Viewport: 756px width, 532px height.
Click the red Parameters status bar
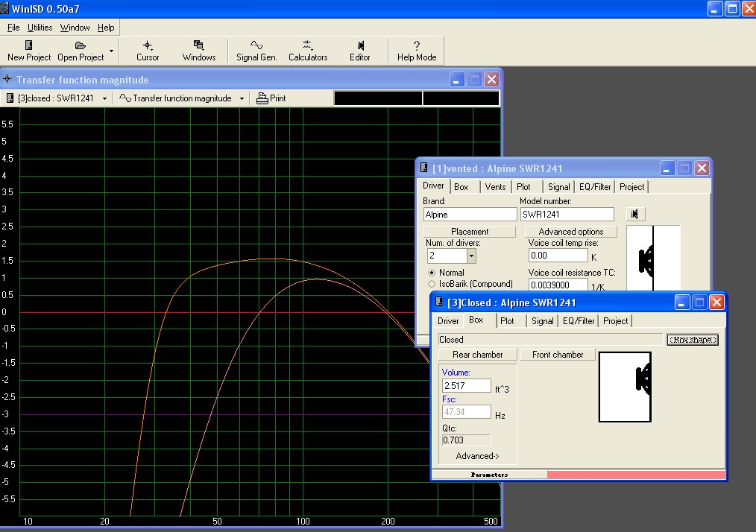pyautogui.click(x=637, y=475)
